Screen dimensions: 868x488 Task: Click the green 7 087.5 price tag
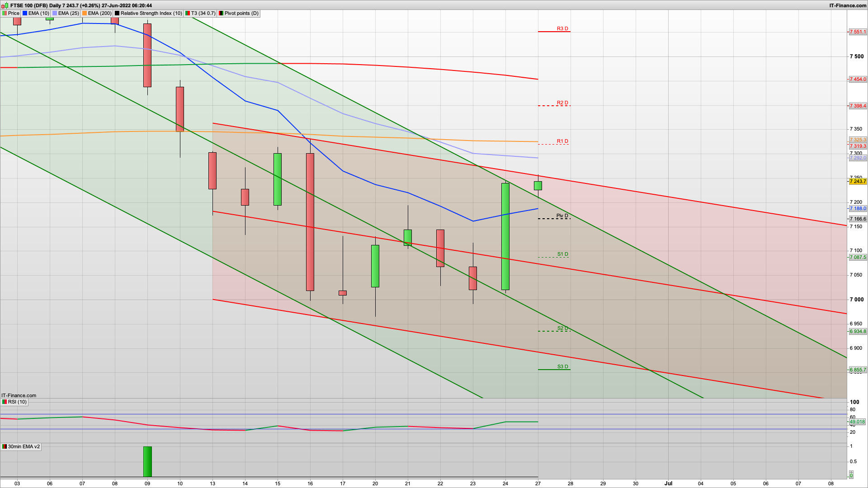[x=858, y=258]
